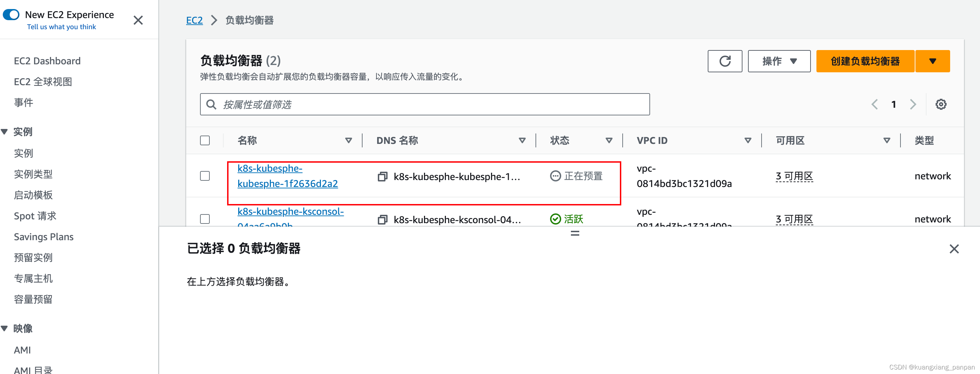Image resolution: width=980 pixels, height=374 pixels.
Task: Close the 已选择 0 负载均衡器 details panel
Action: (954, 249)
